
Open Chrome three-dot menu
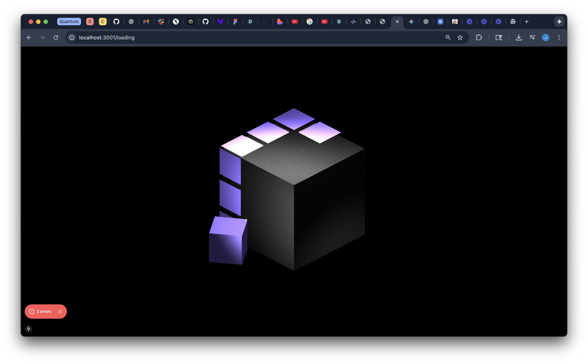(x=559, y=38)
